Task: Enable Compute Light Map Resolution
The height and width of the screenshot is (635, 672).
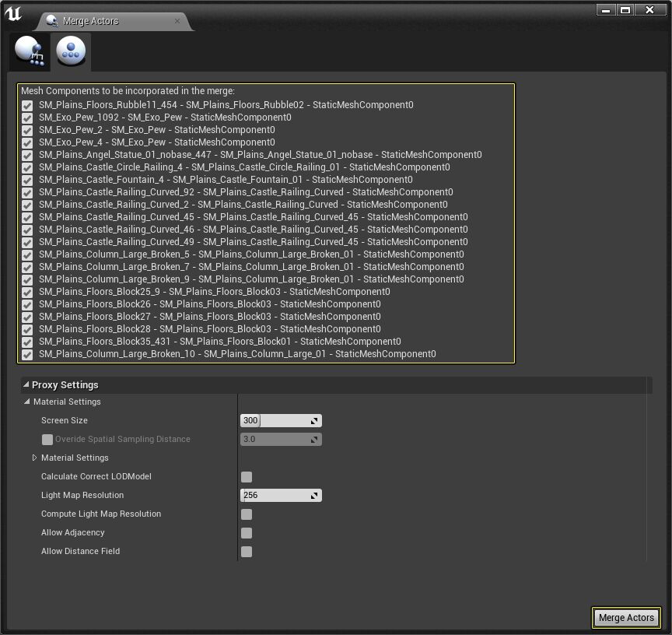Action: [247, 514]
